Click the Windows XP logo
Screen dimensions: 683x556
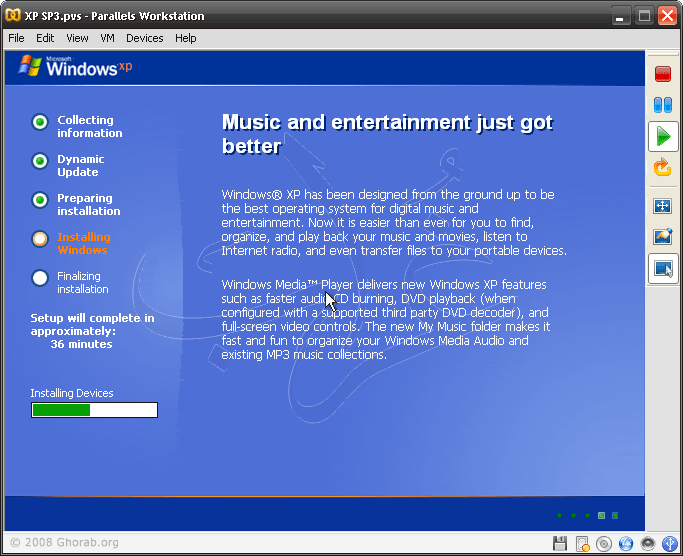(75, 66)
